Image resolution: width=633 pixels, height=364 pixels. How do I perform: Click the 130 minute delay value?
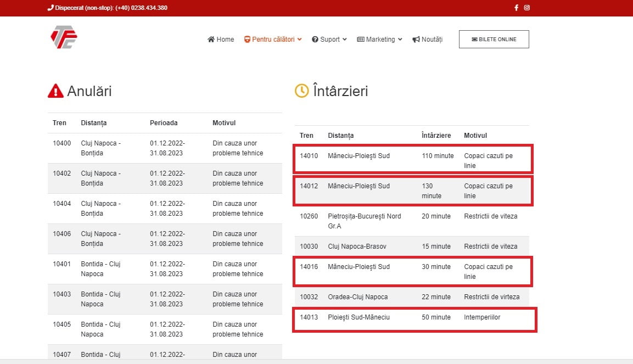[432, 191]
